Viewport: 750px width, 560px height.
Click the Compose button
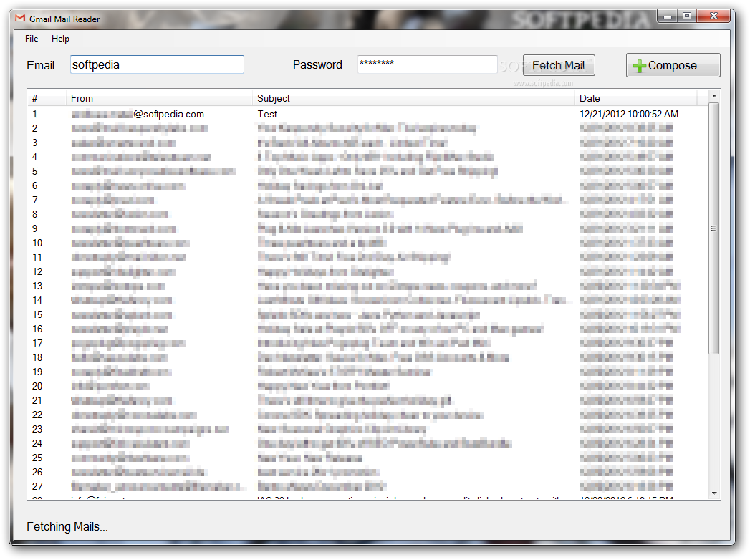pos(673,65)
